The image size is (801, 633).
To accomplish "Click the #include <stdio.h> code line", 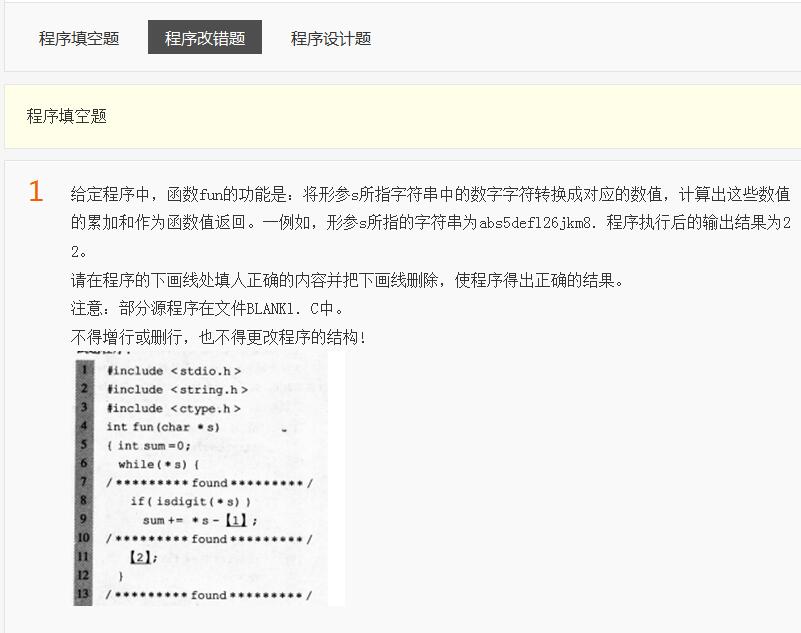I will 174,371.
